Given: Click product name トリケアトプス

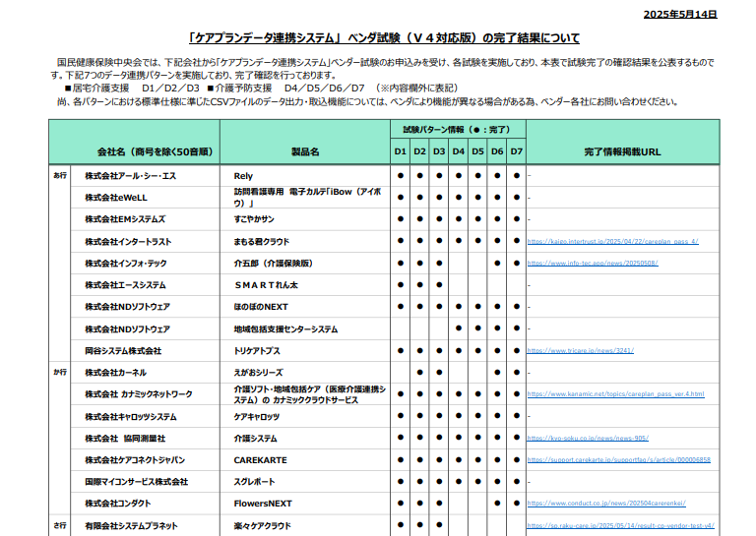Looking at the screenshot, I should pyautogui.click(x=257, y=350).
